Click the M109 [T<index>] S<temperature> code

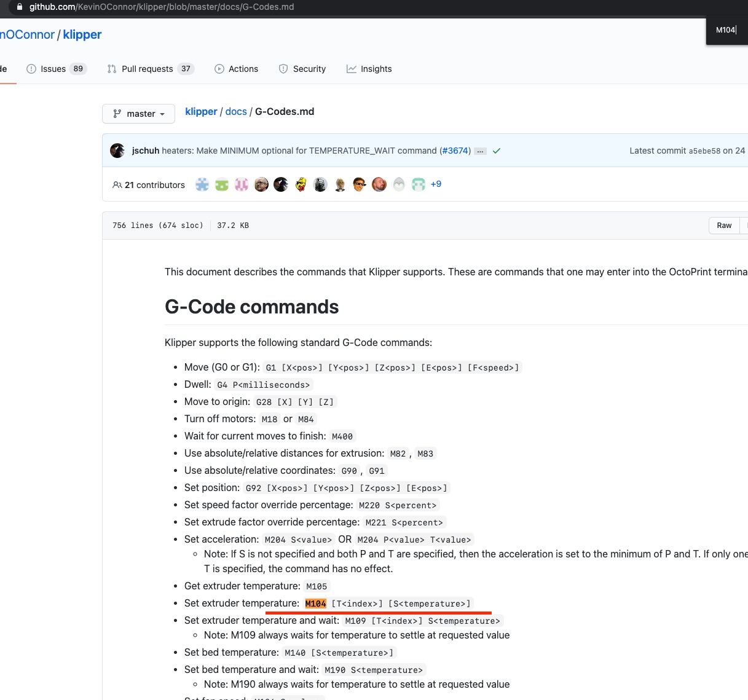(x=422, y=621)
